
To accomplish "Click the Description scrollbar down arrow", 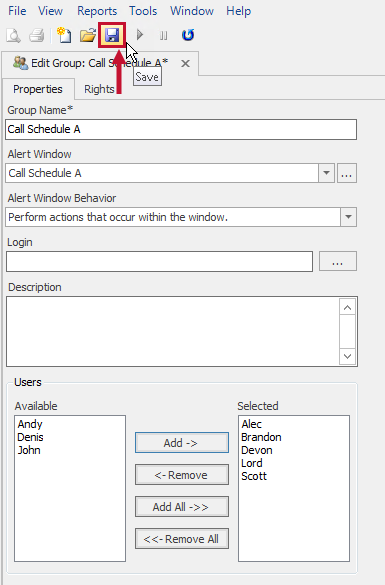I will [347, 356].
